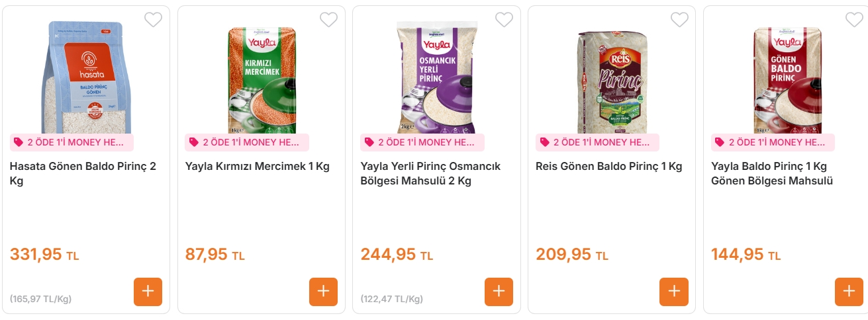Add Reis Gönen Baldo Pirinç to cart
This screenshot has height=320, width=868.
coord(674,292)
